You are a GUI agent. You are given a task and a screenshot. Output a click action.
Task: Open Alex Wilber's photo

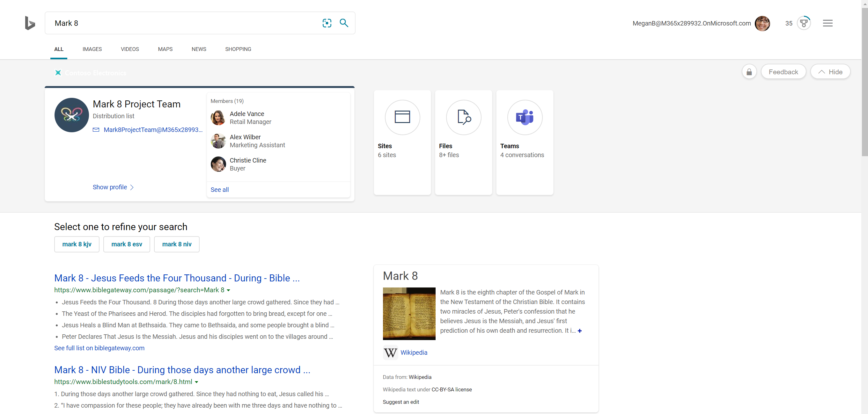click(x=218, y=141)
